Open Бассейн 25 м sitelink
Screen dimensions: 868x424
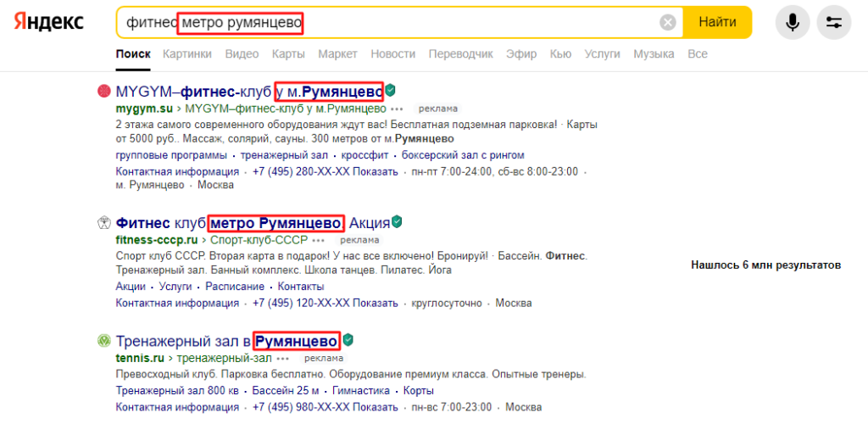[285, 391]
